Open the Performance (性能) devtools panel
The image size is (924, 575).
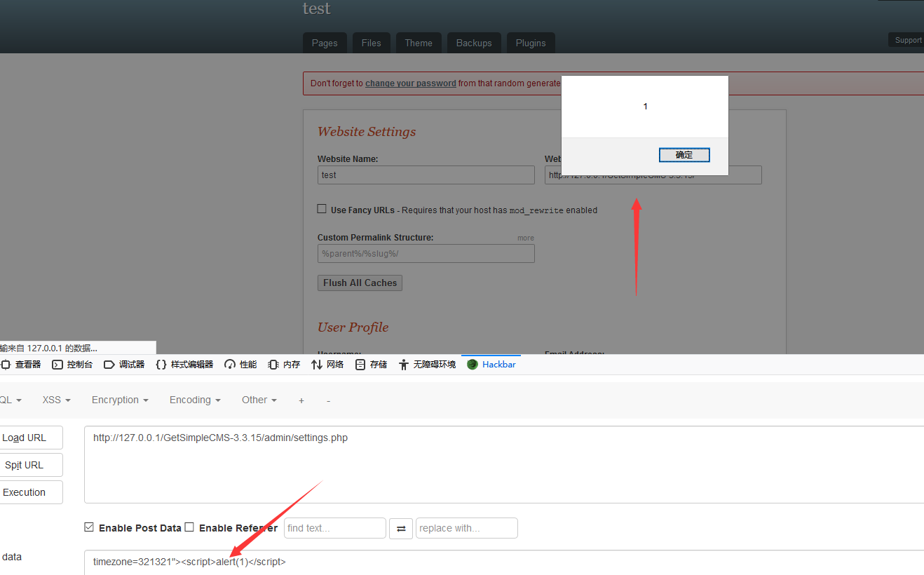click(x=240, y=365)
